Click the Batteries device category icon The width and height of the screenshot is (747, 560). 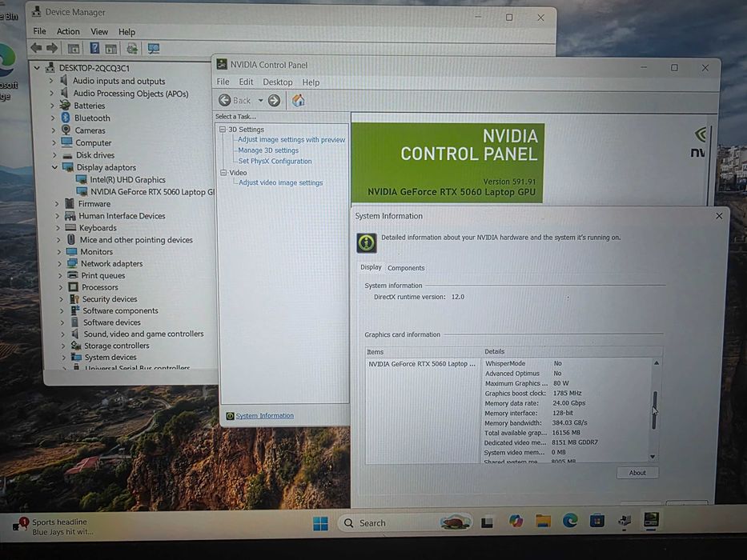click(x=66, y=106)
